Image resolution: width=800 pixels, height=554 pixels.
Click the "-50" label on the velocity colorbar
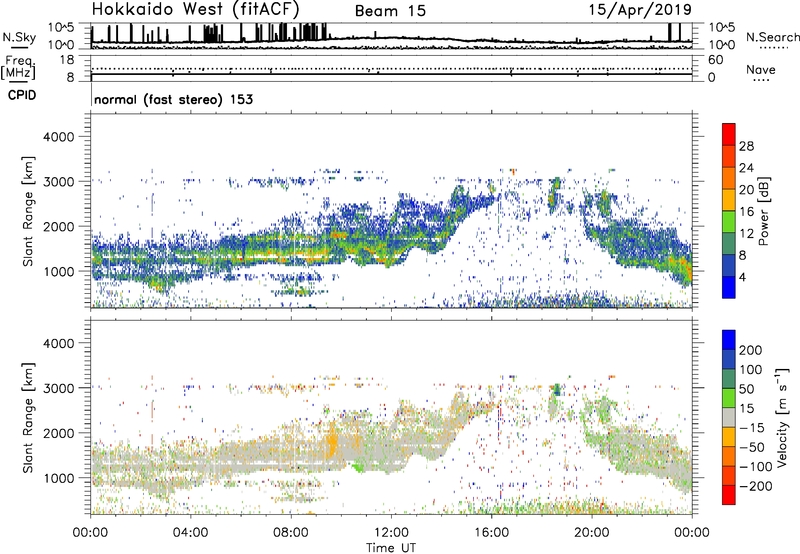pyautogui.click(x=752, y=447)
